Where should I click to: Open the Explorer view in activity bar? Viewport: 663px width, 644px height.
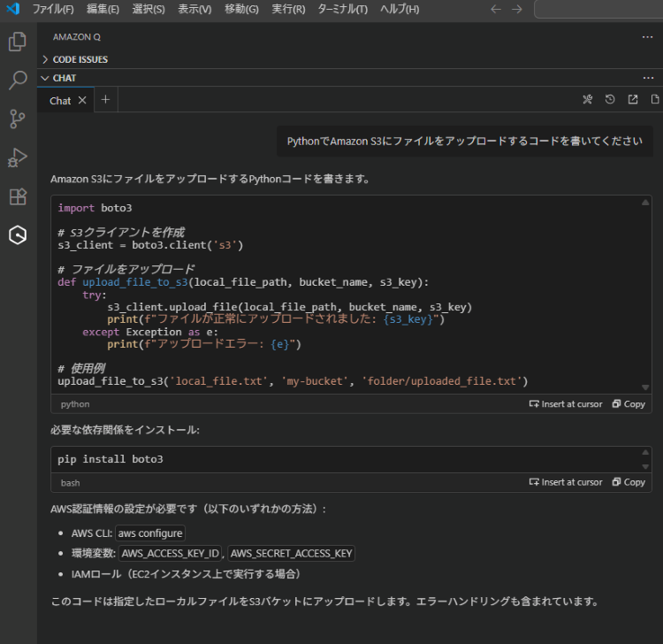(x=17, y=42)
